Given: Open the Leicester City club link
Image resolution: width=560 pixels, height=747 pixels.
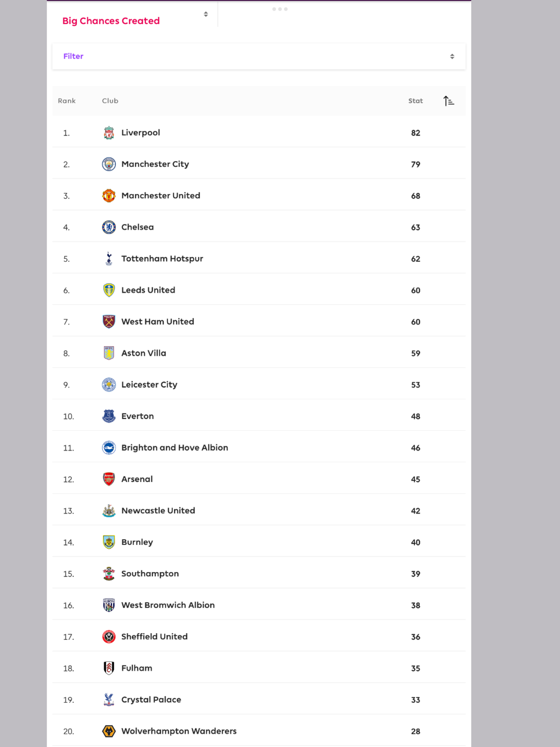Looking at the screenshot, I should [149, 385].
